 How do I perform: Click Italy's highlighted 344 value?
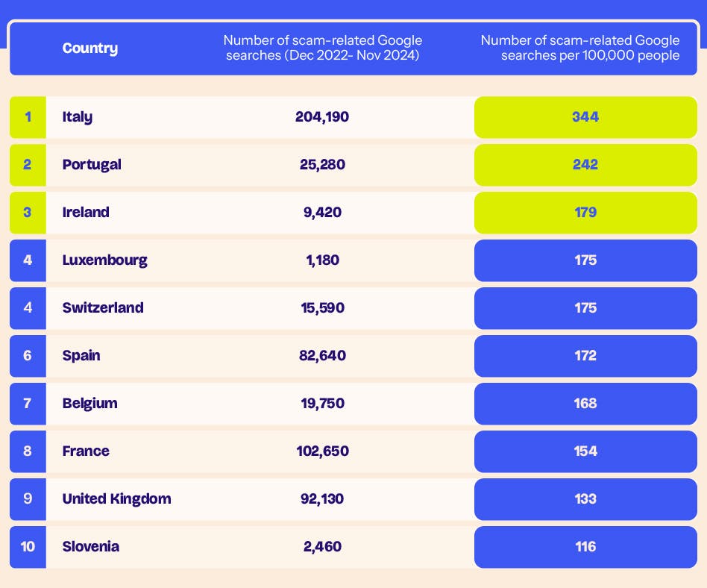point(585,117)
